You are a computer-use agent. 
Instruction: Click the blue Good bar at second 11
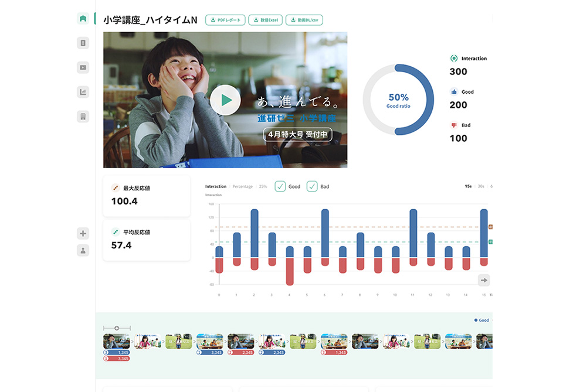(413, 233)
